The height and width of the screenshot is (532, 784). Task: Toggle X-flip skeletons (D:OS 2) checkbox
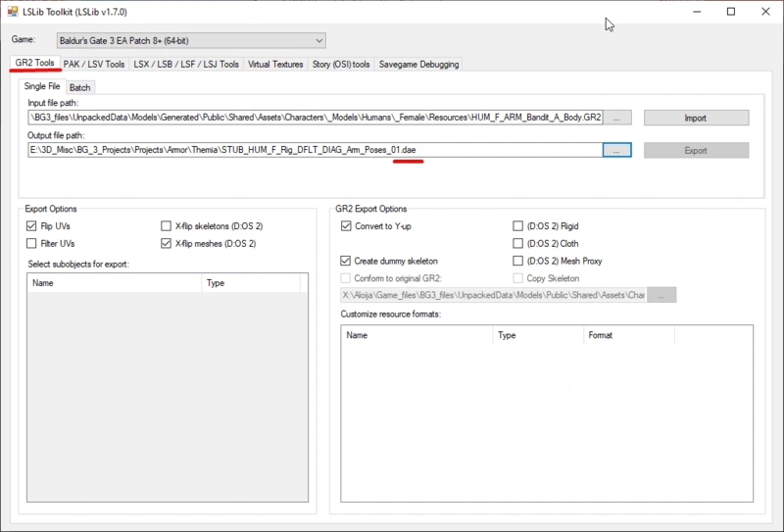(x=166, y=226)
